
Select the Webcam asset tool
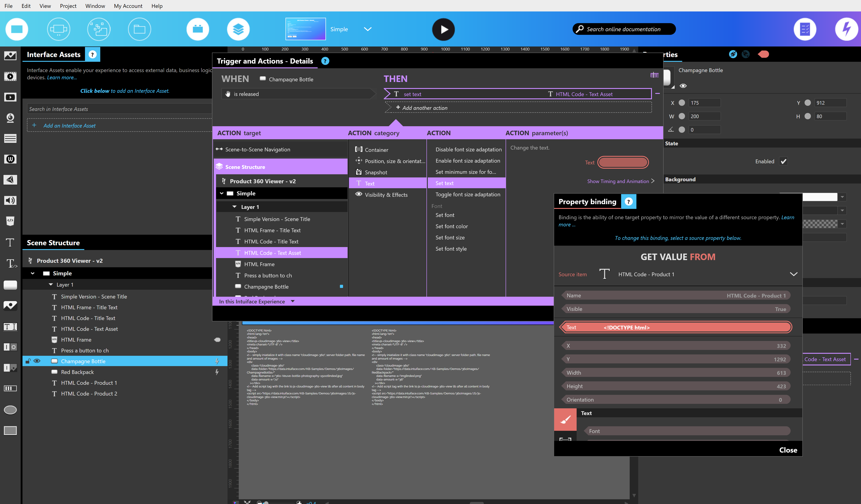[10, 118]
